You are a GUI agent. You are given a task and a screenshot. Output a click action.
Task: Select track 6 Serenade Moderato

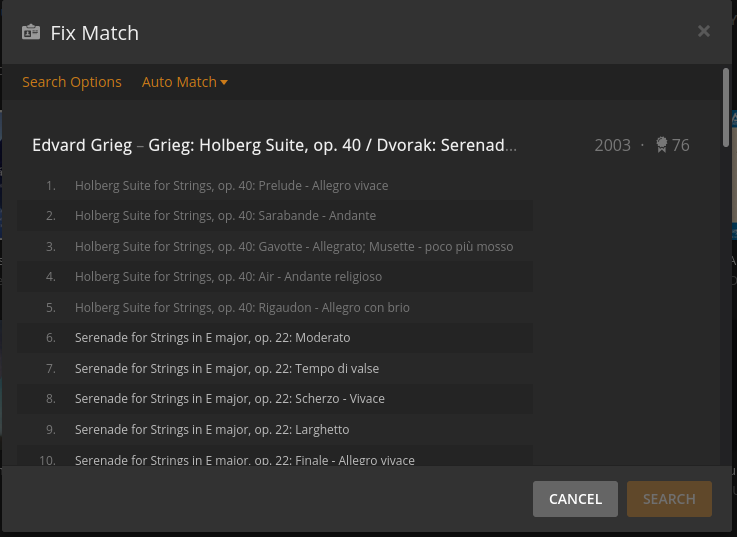click(x=212, y=338)
